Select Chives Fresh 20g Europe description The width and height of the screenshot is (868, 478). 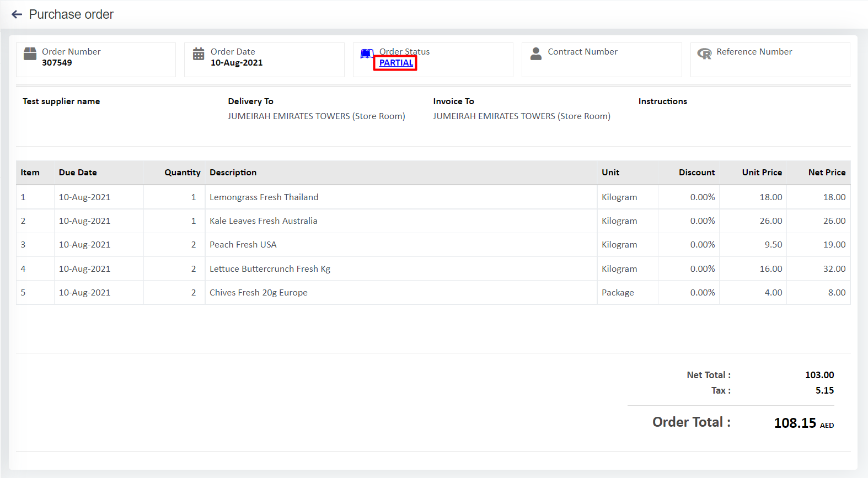click(x=259, y=293)
